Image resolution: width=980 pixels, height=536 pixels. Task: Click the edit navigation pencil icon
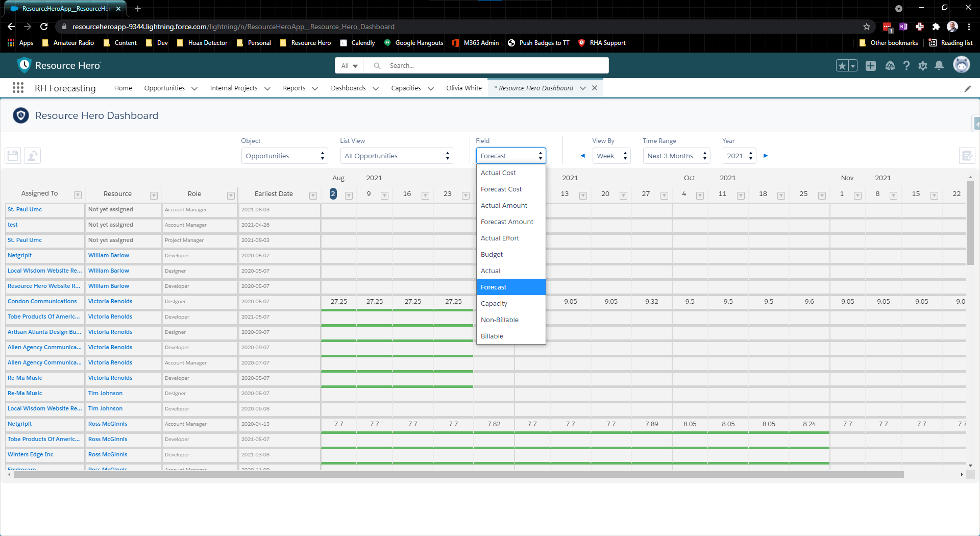pos(967,88)
